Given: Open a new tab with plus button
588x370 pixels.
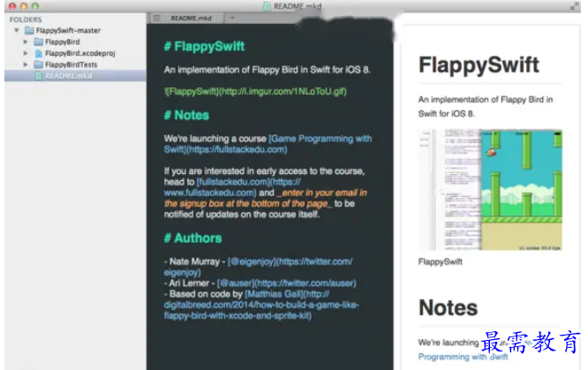Looking at the screenshot, I should coord(232,18).
